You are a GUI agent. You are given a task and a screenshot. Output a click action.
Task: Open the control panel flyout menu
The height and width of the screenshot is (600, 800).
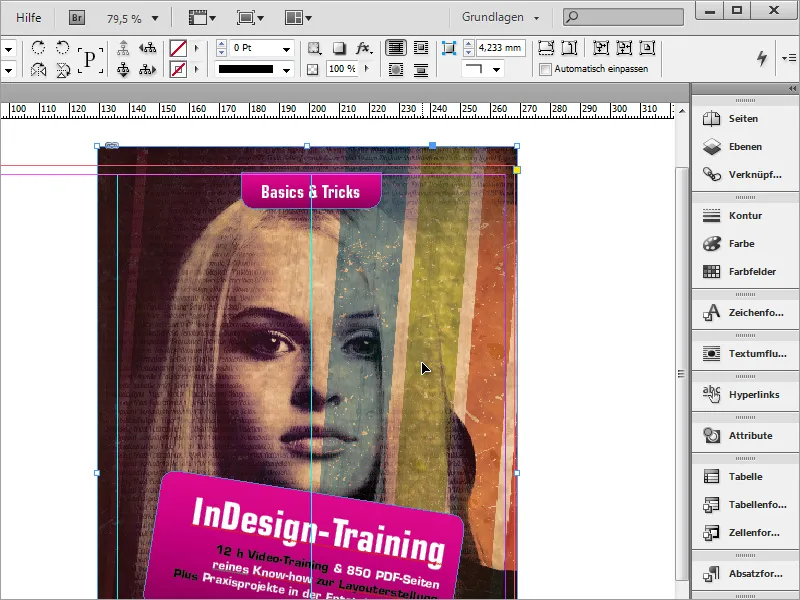(x=789, y=58)
